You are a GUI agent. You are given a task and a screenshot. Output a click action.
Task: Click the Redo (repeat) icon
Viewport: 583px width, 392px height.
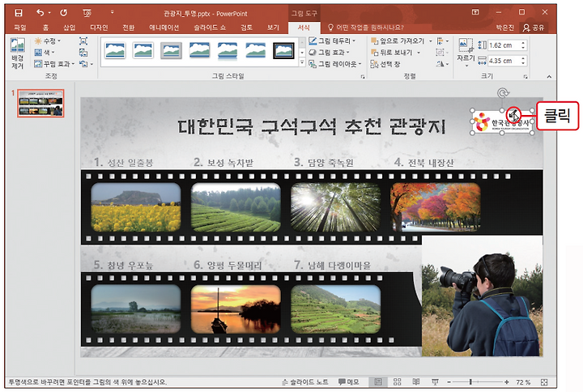point(64,13)
